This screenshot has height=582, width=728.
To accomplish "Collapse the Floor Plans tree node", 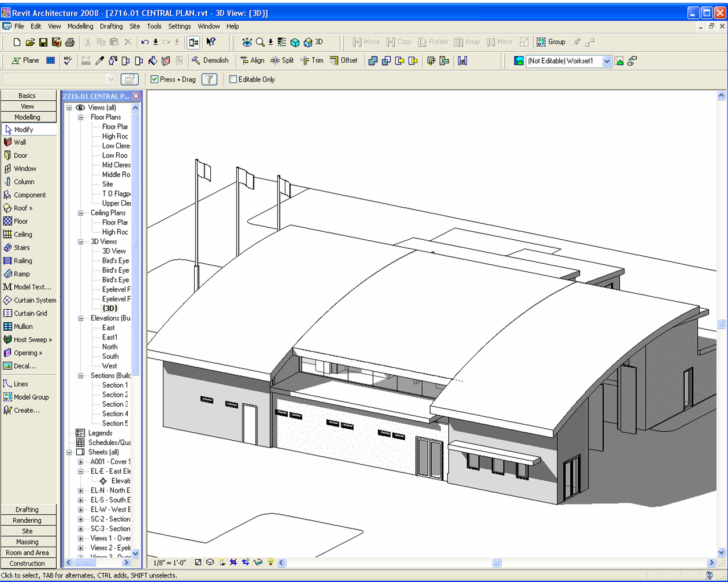I will (x=81, y=117).
